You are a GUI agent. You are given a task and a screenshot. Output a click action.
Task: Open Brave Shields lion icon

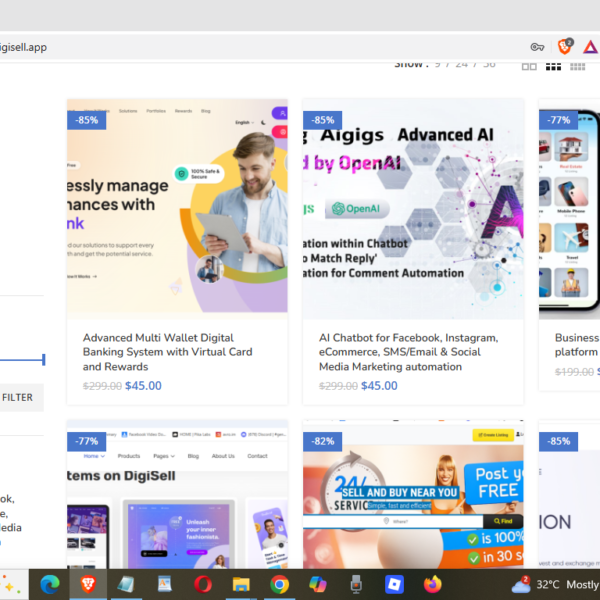click(x=565, y=47)
